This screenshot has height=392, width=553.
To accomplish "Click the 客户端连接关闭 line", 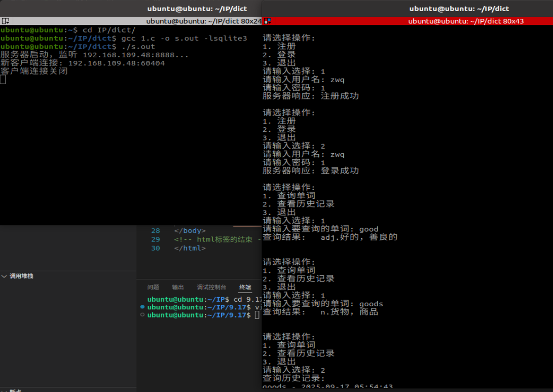I will click(x=34, y=71).
